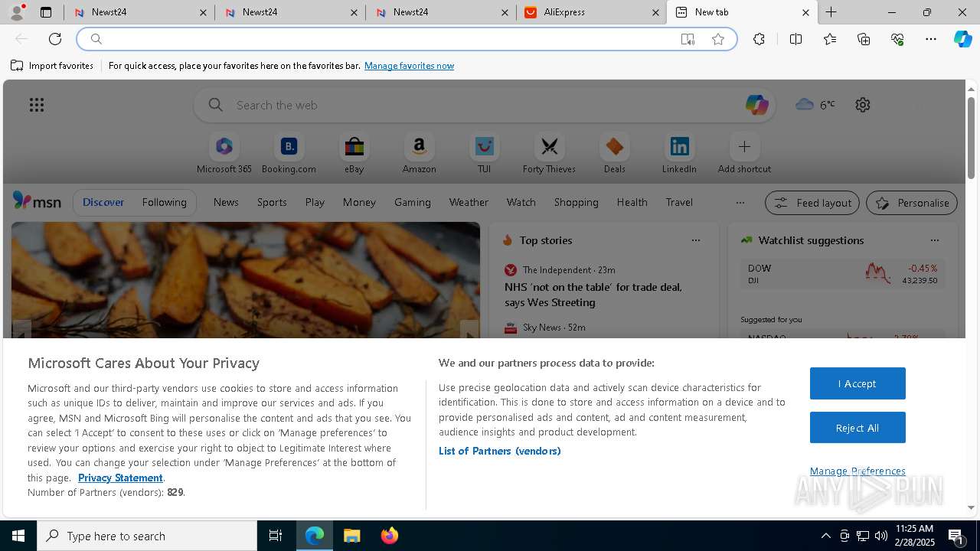980x551 pixels.
Task: Refresh the current page
Action: pyautogui.click(x=55, y=39)
